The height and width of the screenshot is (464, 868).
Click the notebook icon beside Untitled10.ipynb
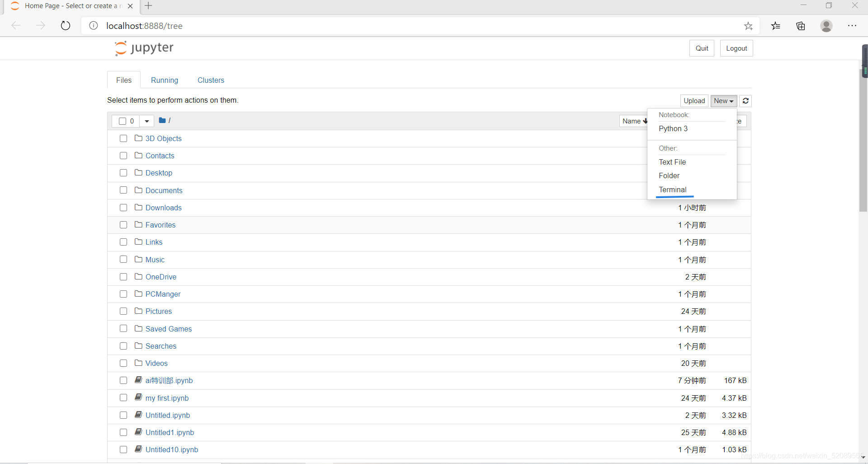tap(138, 449)
